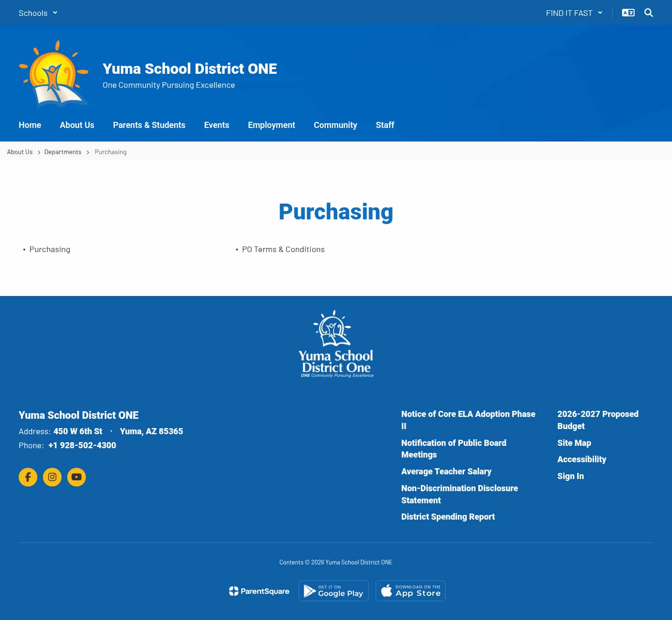The width and height of the screenshot is (672, 620).
Task: Open PO Terms & Conditions link
Action: (x=283, y=249)
